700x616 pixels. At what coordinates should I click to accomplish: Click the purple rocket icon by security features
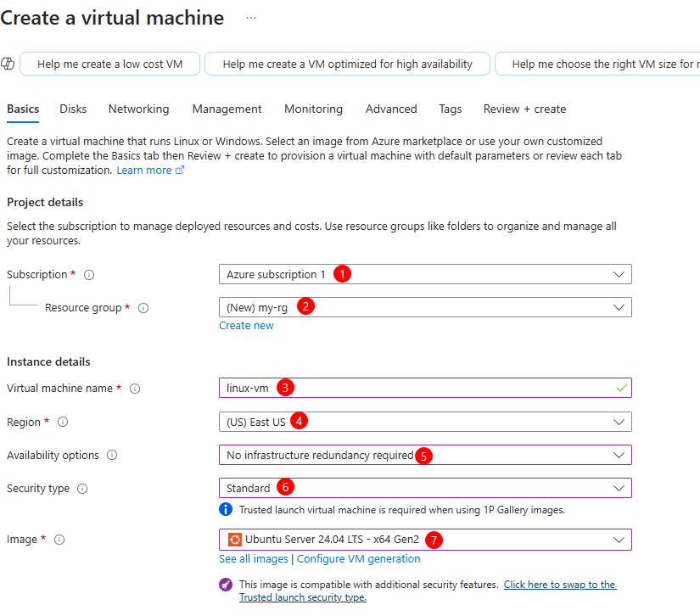[x=226, y=585]
